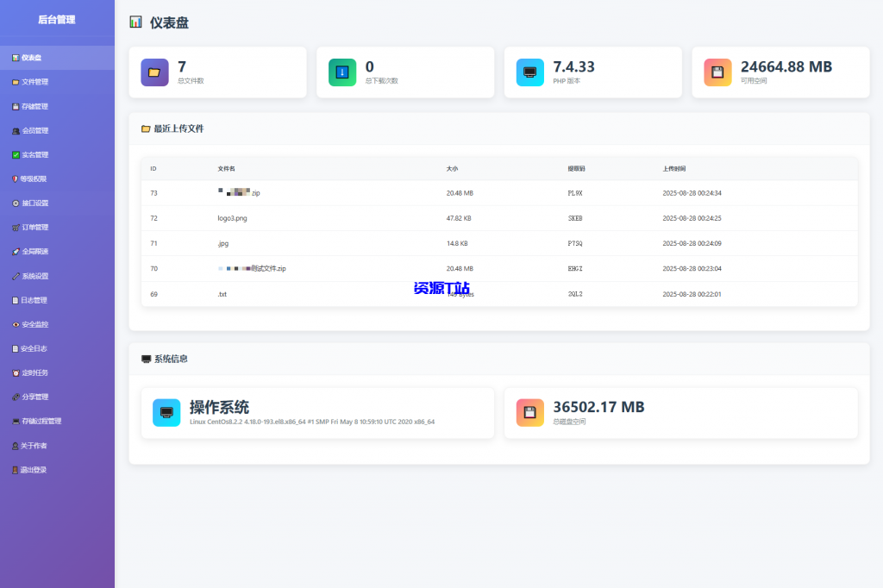883x588 pixels.
Task: Open 关于作者 page
Action: click(x=39, y=444)
